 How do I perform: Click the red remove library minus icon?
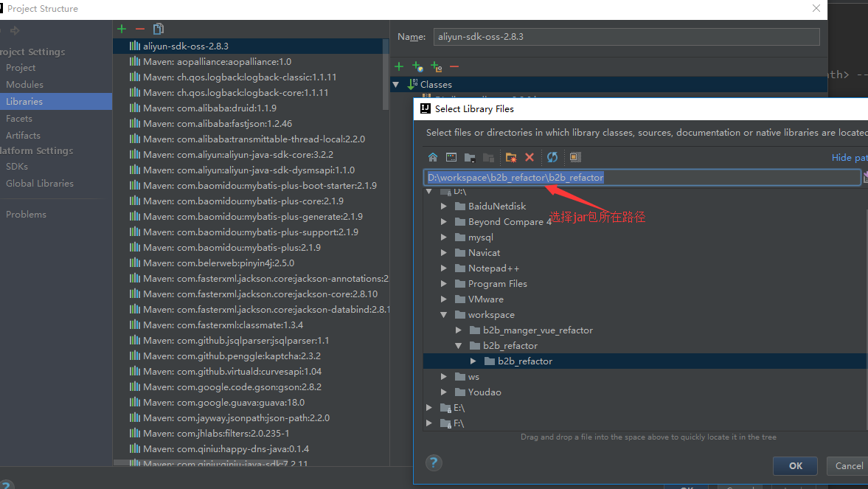pyautogui.click(x=140, y=29)
